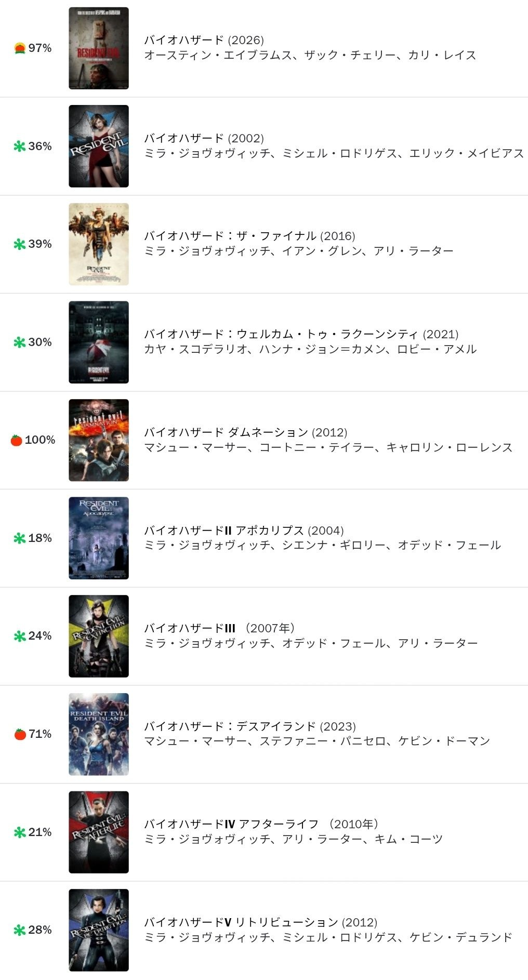This screenshot has height=980, width=528.
Task: Click the green splat icon next to 39%
Action: click(20, 244)
